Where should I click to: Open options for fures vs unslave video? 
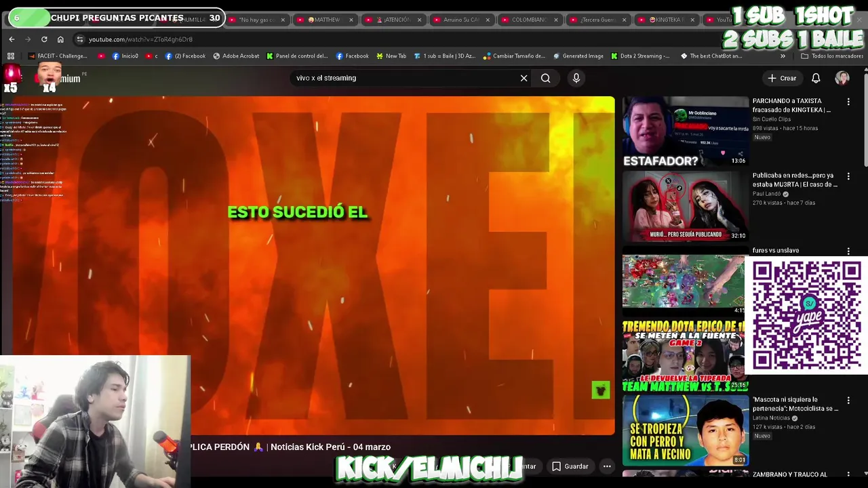point(848,251)
